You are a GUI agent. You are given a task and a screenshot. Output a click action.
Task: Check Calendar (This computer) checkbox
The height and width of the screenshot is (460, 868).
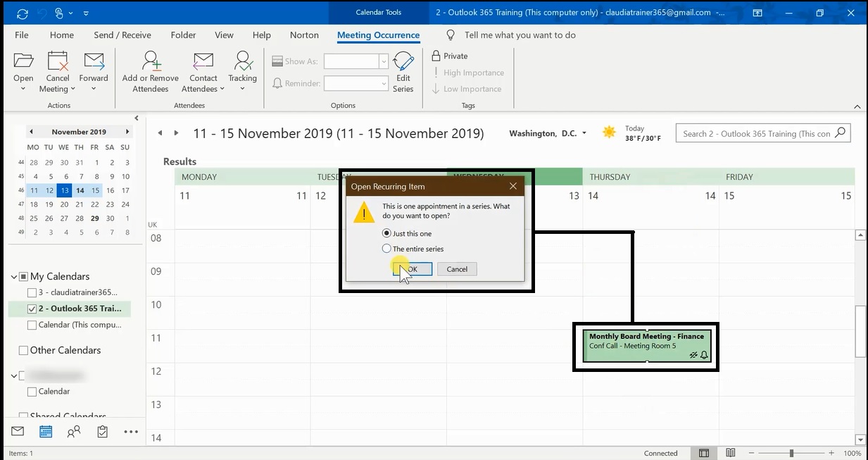32,325
